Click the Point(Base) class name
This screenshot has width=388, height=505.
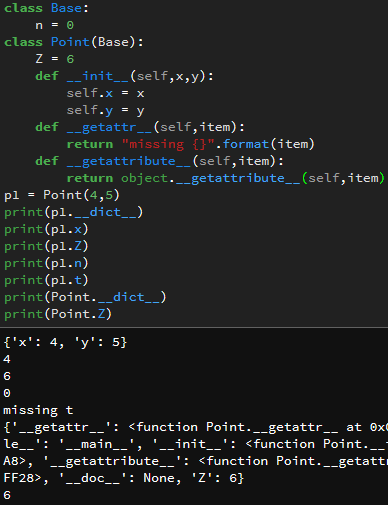pyautogui.click(x=70, y=42)
